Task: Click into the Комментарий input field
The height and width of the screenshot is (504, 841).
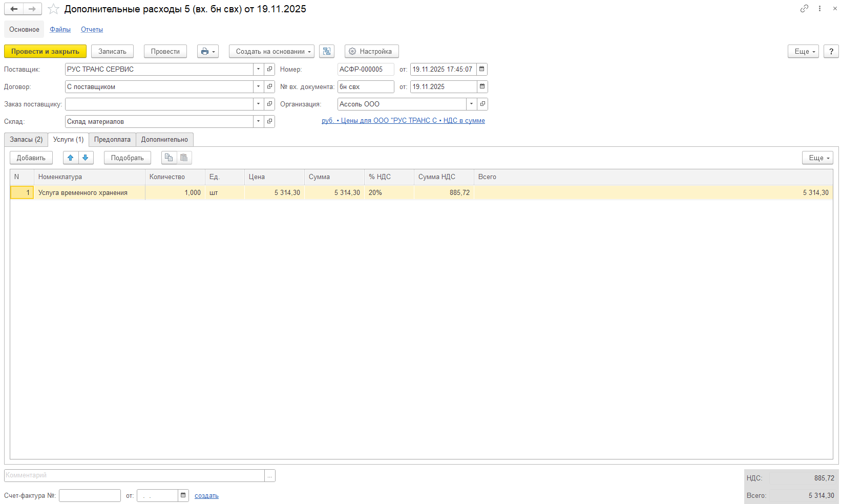Action: pos(134,475)
